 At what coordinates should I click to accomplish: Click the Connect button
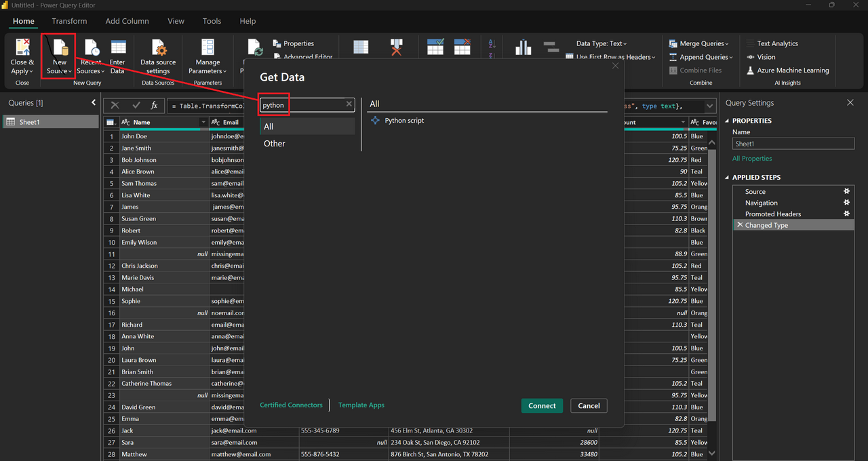click(542, 405)
